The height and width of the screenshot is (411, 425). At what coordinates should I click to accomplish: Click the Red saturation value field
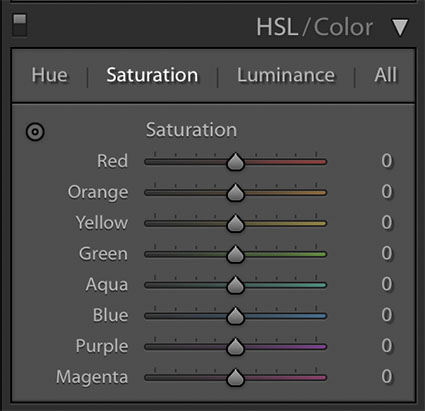387,161
